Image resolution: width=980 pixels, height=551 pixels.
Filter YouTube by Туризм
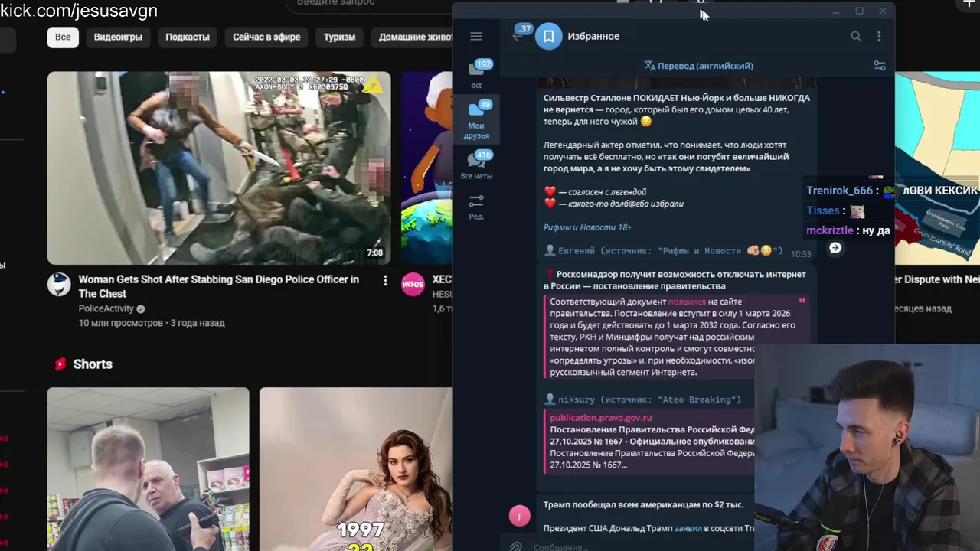click(x=339, y=37)
